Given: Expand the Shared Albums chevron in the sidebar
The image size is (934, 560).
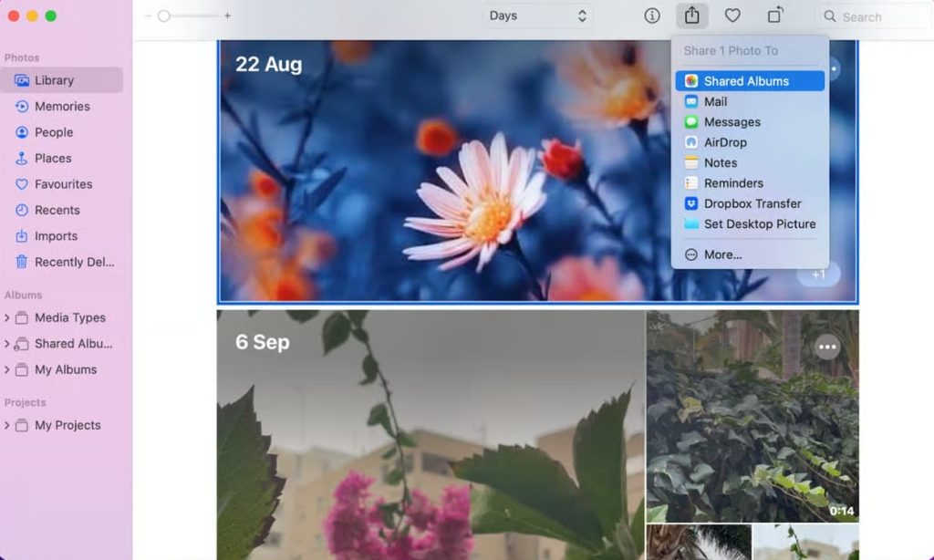Looking at the screenshot, I should (x=6, y=344).
